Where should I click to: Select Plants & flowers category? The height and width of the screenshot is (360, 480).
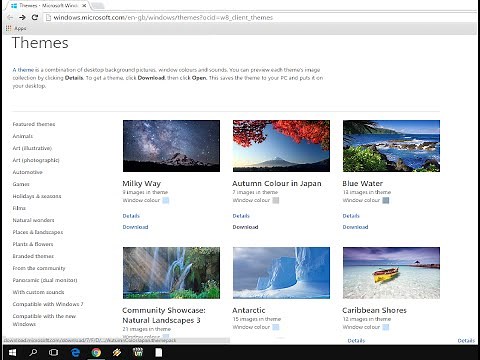pos(33,244)
